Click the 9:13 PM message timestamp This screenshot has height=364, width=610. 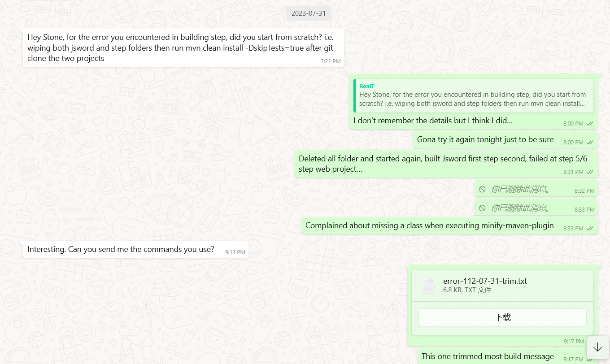[x=235, y=252]
